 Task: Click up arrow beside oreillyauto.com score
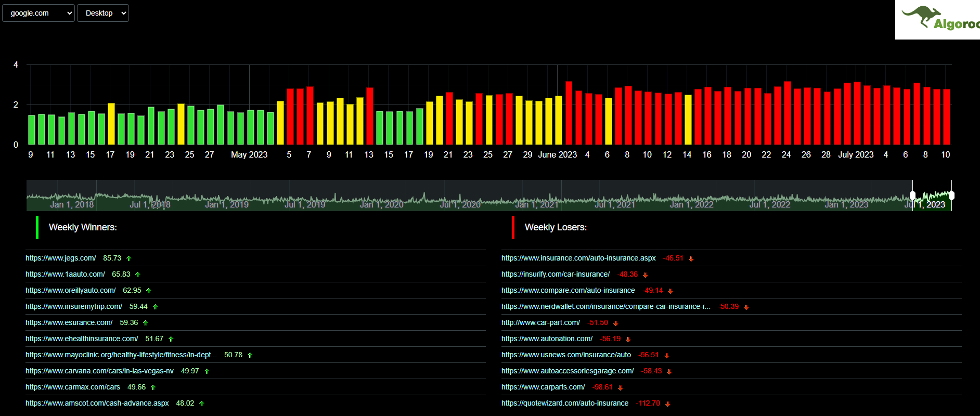[149, 291]
